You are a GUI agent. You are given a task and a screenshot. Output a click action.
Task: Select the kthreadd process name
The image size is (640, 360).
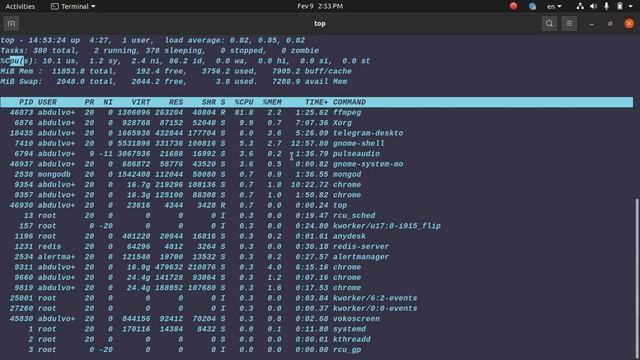[352, 339]
